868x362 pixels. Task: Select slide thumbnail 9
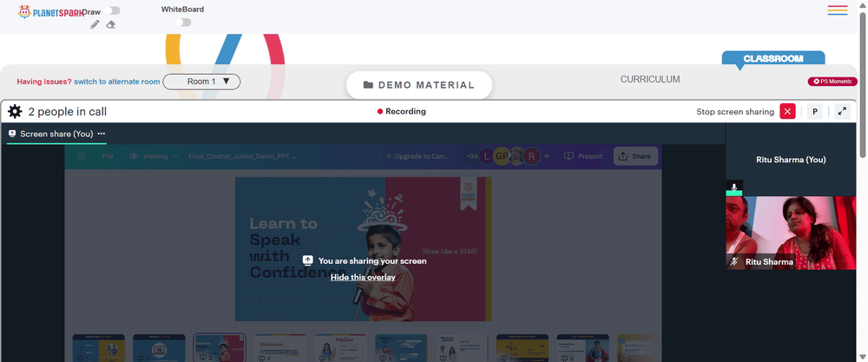point(582,347)
